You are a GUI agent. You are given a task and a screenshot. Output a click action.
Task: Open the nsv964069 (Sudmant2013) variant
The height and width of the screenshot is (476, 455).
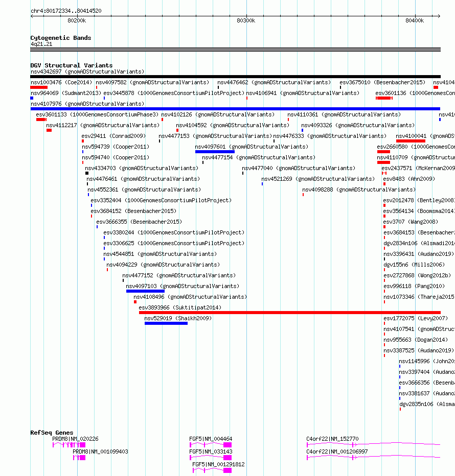click(65, 93)
